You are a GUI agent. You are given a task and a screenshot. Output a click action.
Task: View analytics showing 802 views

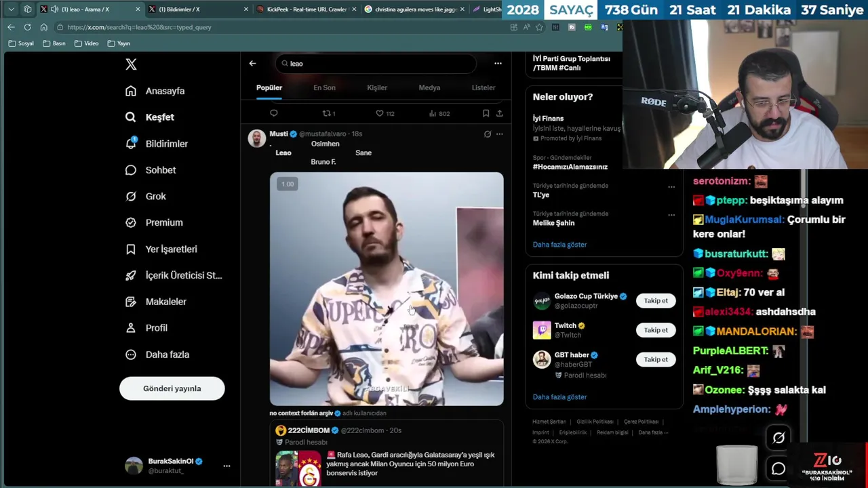tap(439, 113)
